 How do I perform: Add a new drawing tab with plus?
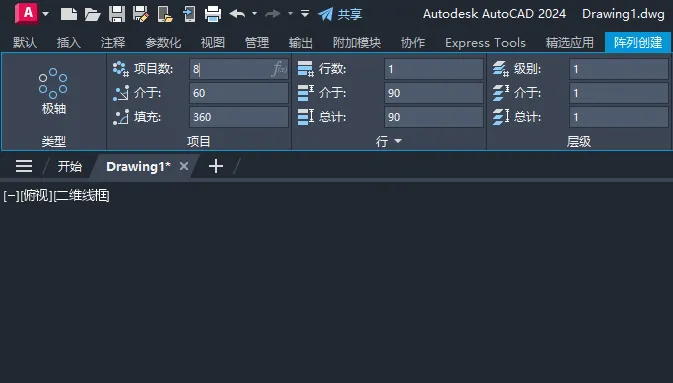(216, 166)
